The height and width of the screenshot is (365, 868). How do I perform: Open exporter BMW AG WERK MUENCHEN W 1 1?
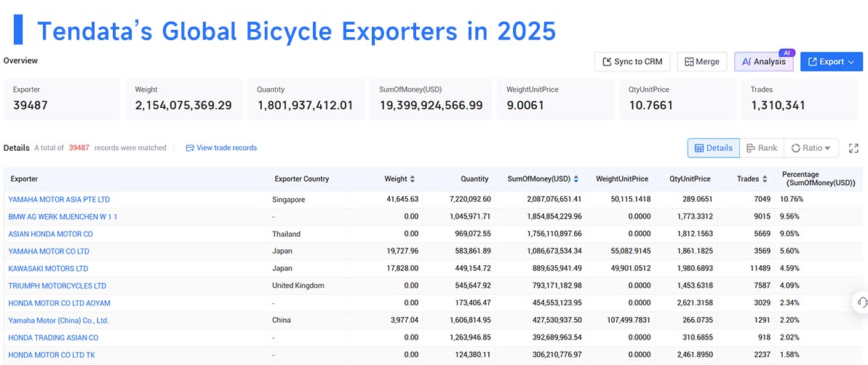[63, 217]
